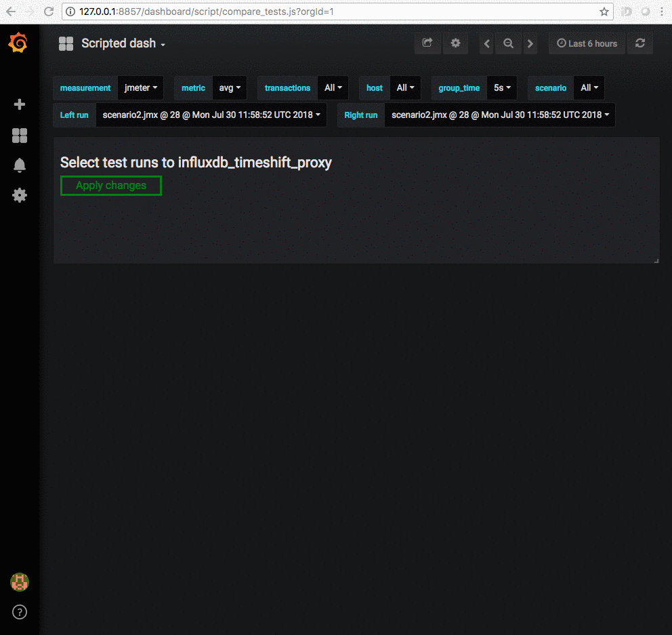Shift time range backward with left arrow

[x=486, y=43]
